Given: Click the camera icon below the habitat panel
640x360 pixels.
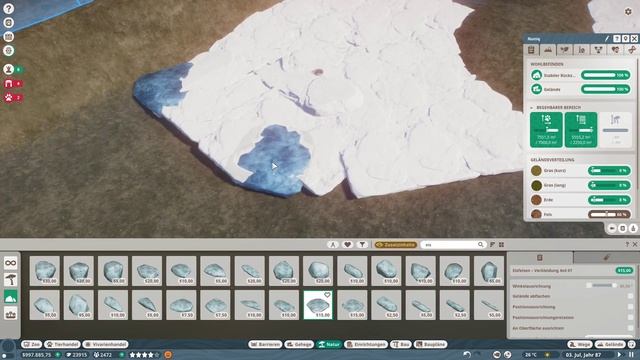Looking at the screenshot, I should [612, 228].
